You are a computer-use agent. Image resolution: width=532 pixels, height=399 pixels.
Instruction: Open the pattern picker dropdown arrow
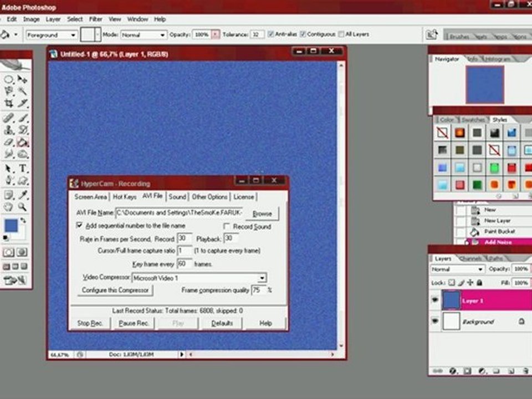click(x=98, y=34)
